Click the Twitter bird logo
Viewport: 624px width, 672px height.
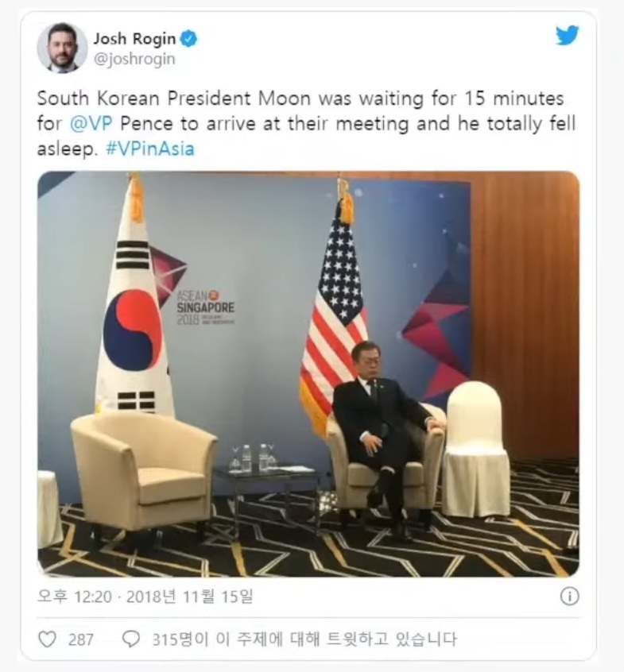(567, 35)
